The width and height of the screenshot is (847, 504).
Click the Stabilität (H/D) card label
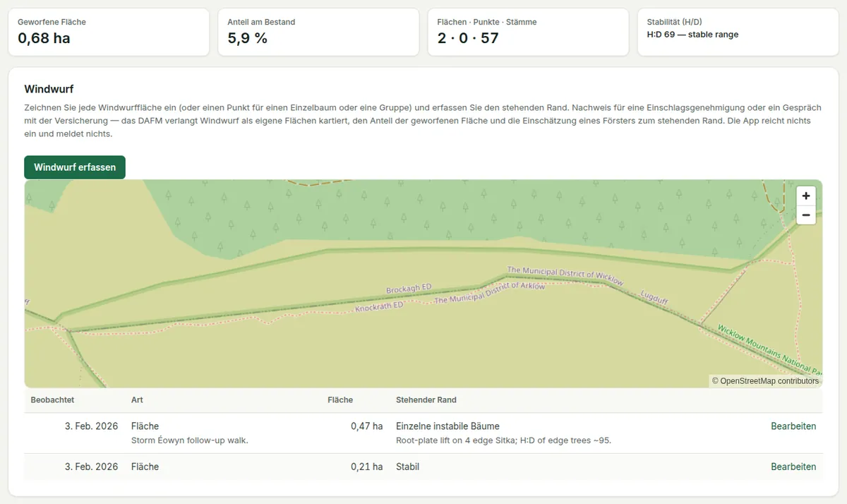674,22
